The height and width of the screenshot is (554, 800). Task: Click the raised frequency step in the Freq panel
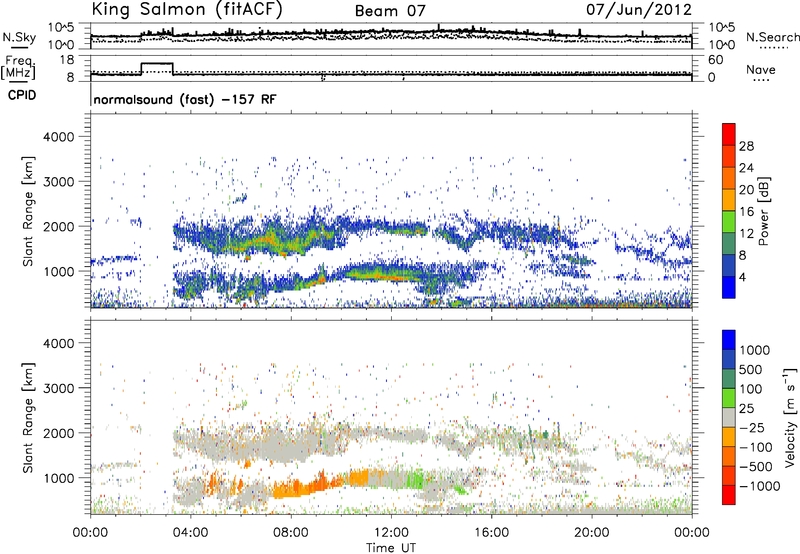(x=157, y=63)
